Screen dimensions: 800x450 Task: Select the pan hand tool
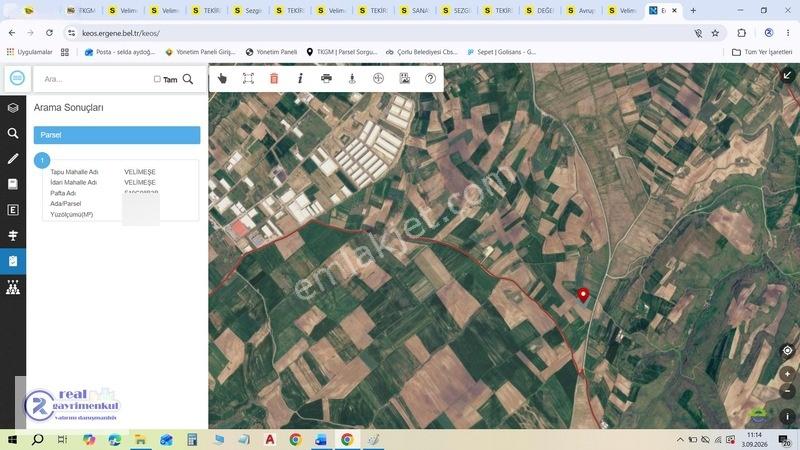point(222,78)
